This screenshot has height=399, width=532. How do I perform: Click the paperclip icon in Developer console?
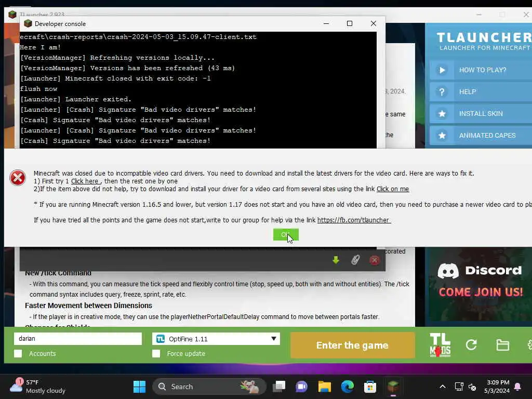[355, 260]
